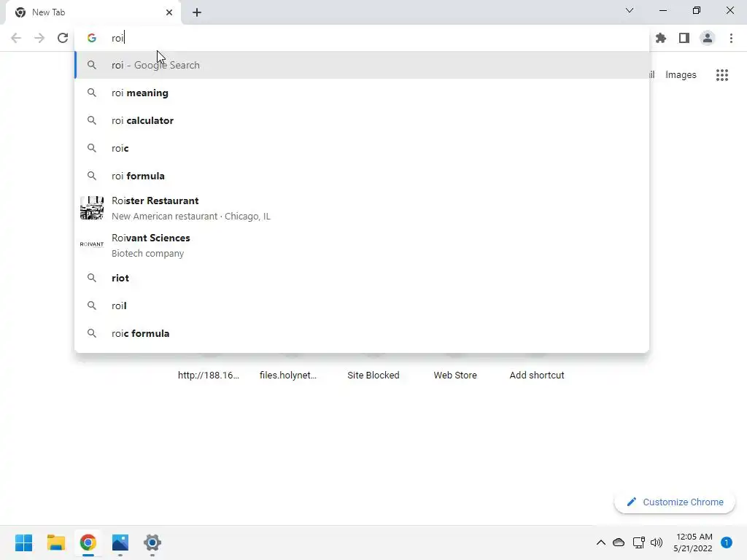Open the tab search chevron
The image size is (747, 560).
coord(630,10)
